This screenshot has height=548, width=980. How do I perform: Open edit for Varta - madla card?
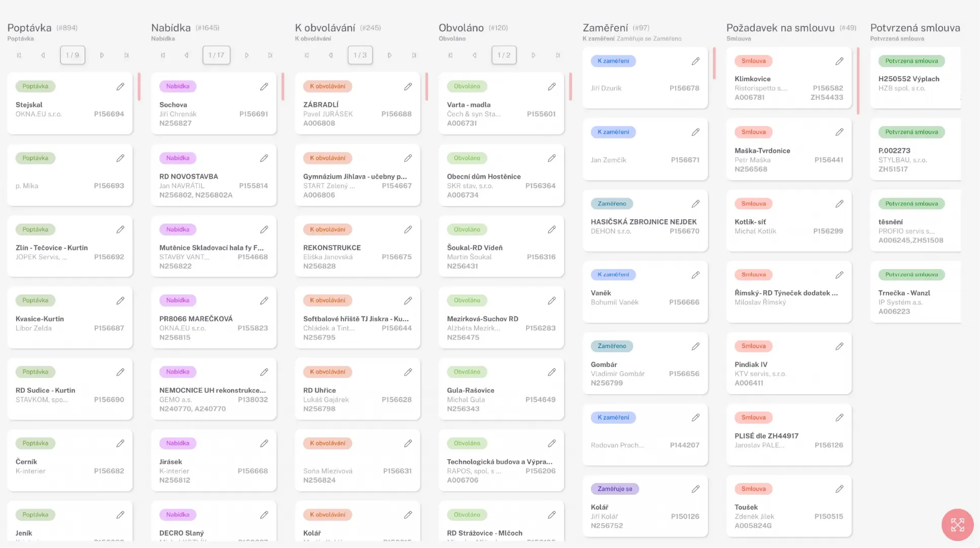pyautogui.click(x=551, y=87)
